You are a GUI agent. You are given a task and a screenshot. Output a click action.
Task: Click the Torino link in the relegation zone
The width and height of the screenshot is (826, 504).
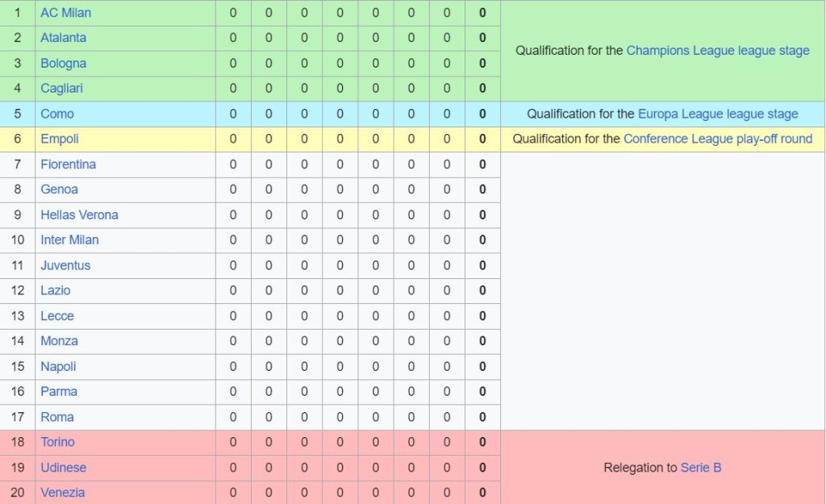click(57, 442)
